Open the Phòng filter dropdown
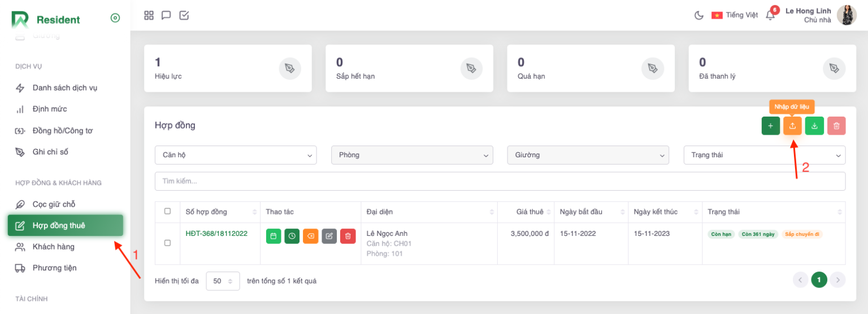868x314 pixels. (412, 155)
